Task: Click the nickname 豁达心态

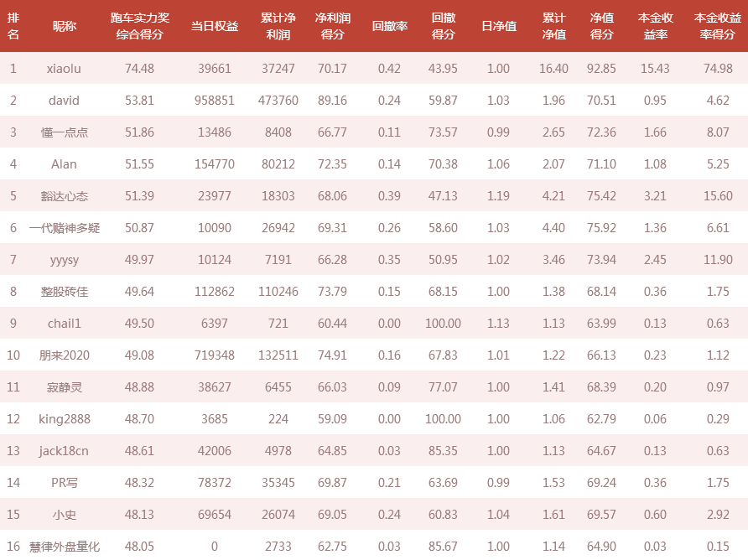Action: (x=64, y=196)
